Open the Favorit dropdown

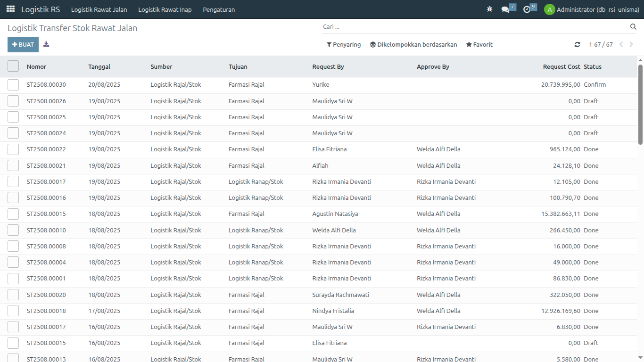(x=479, y=45)
